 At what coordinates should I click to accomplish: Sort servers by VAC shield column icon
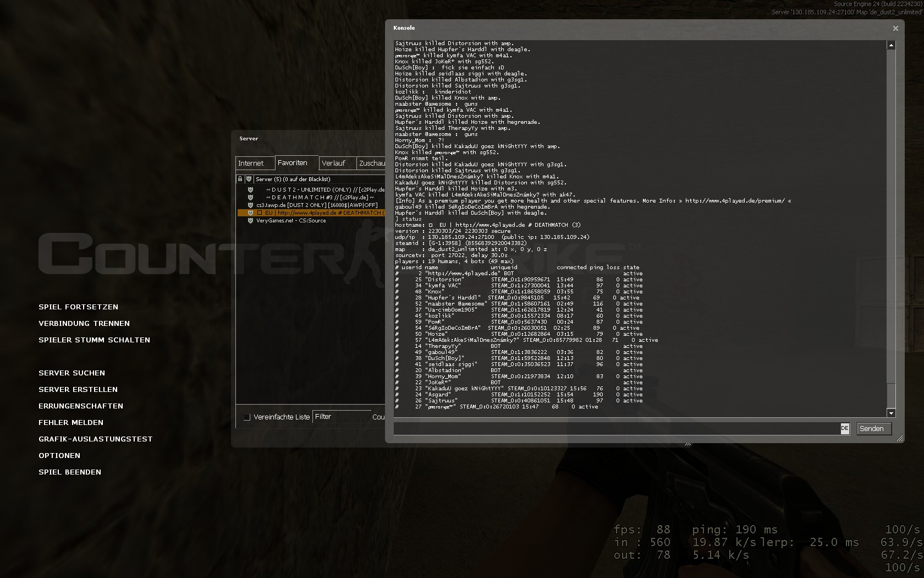[249, 179]
